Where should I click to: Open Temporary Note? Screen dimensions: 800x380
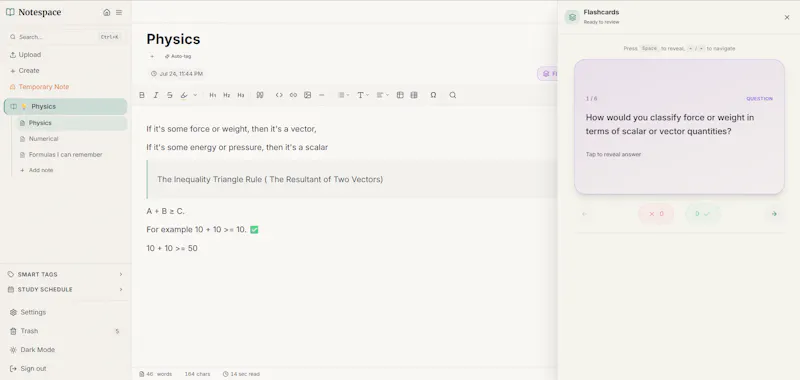click(x=39, y=87)
